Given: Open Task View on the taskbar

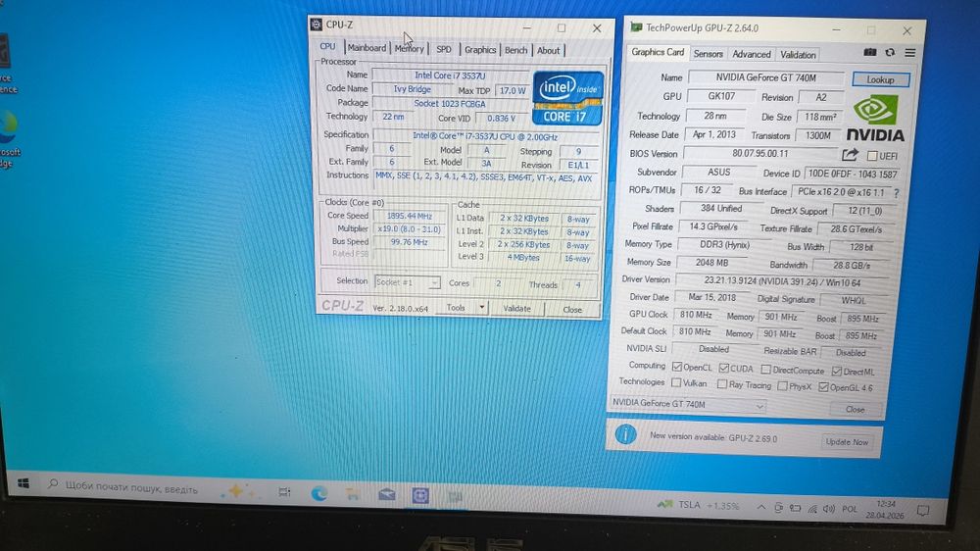Looking at the screenshot, I should coord(284,492).
